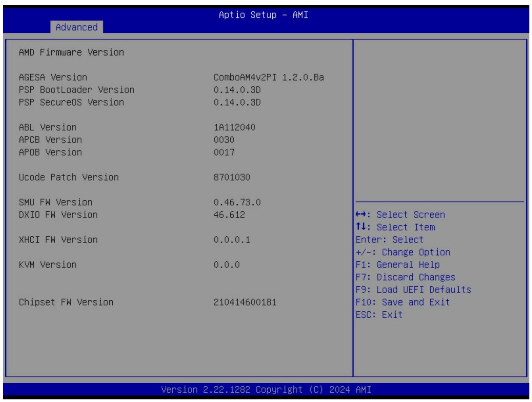Click the AGESA Version row label
532x402 pixels.
coord(53,77)
